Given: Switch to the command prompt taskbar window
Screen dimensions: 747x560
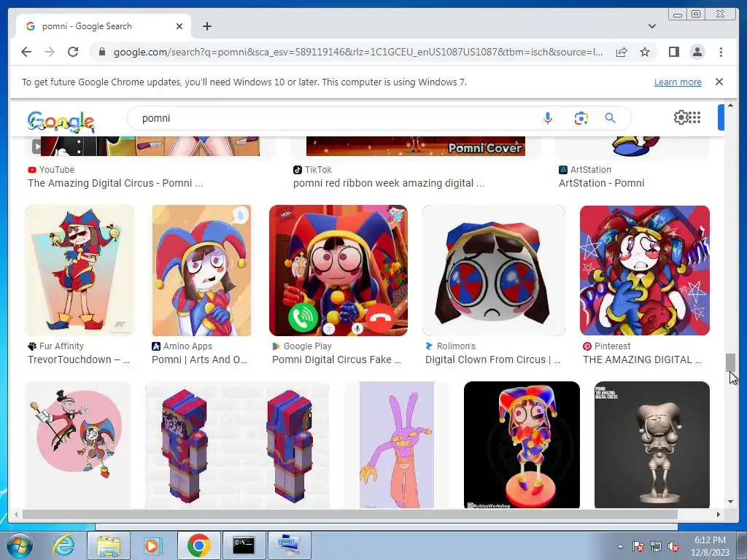Looking at the screenshot, I should coord(244,545).
